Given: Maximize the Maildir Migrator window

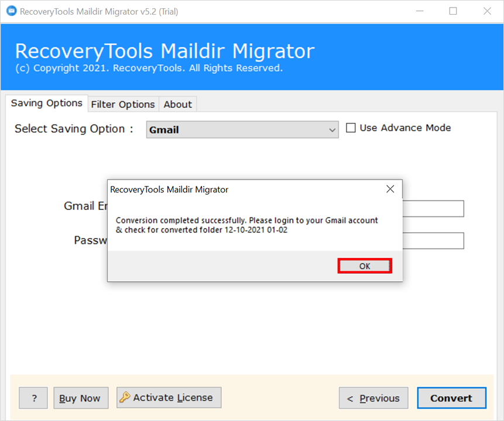Looking at the screenshot, I should tap(453, 11).
